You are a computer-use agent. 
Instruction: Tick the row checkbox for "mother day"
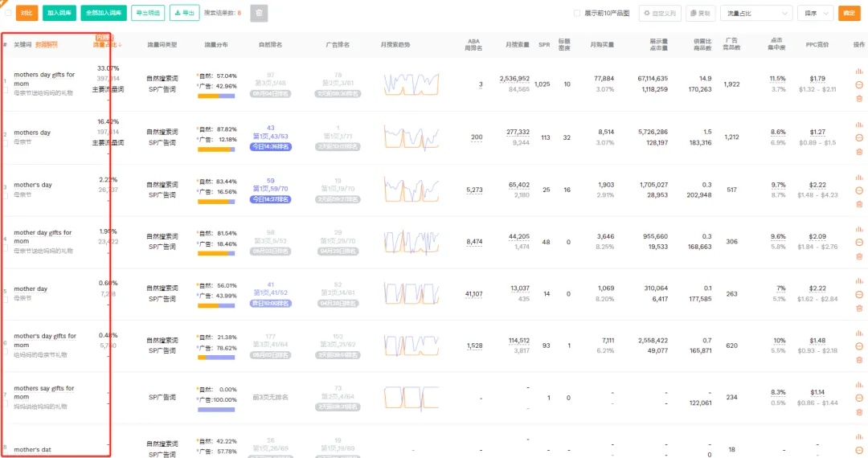pyautogui.click(x=5, y=300)
